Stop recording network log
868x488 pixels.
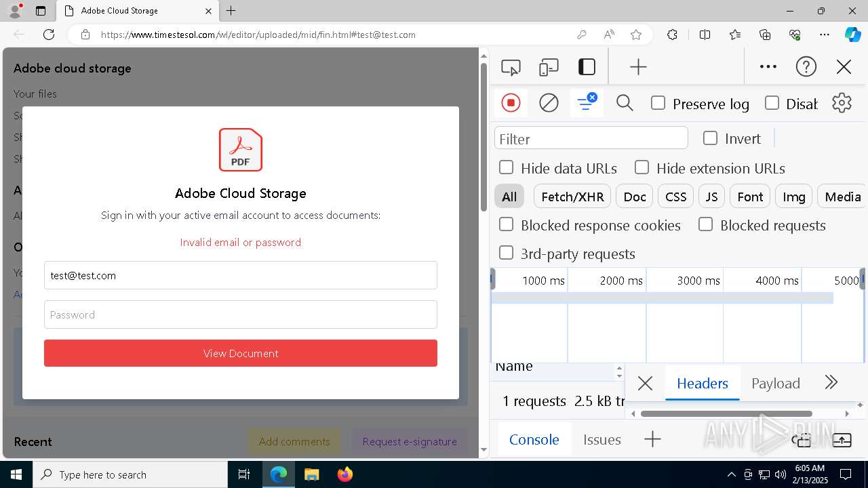[x=511, y=103]
